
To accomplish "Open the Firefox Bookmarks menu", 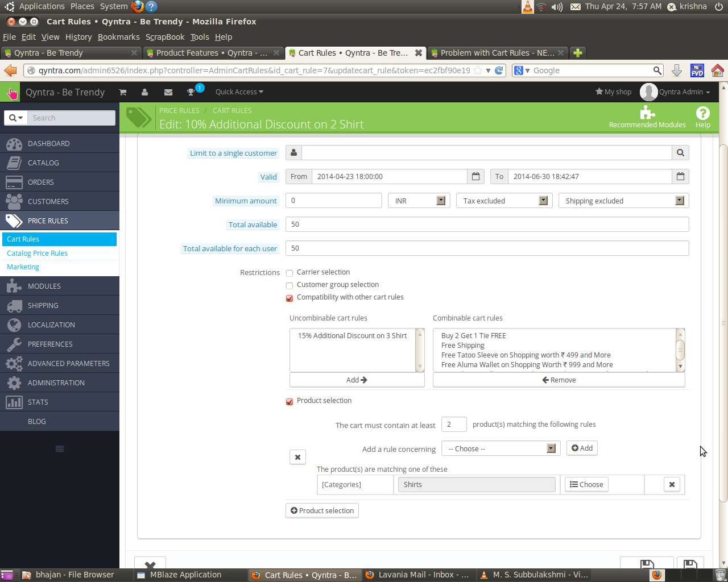I will click(118, 37).
